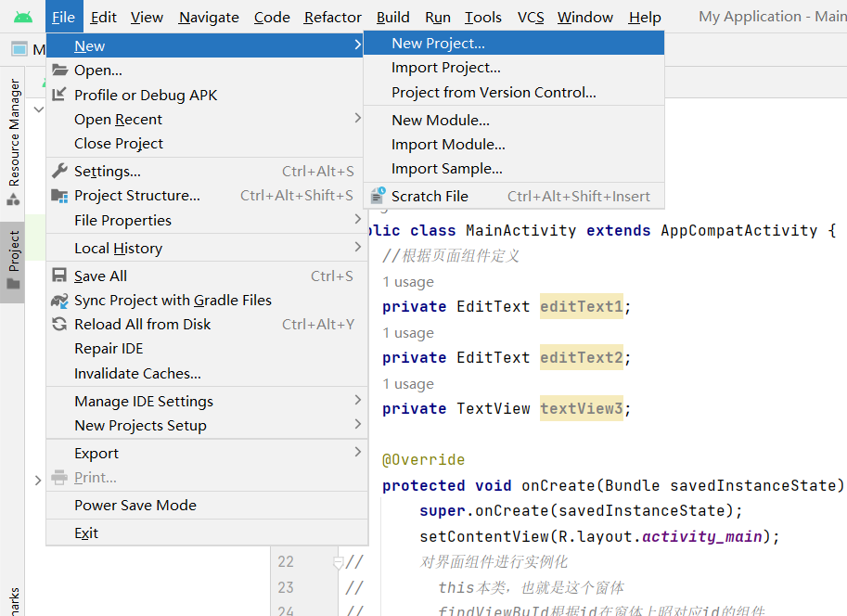The height and width of the screenshot is (616, 847).
Task: Click the Settings wrench icon
Action: [x=60, y=171]
